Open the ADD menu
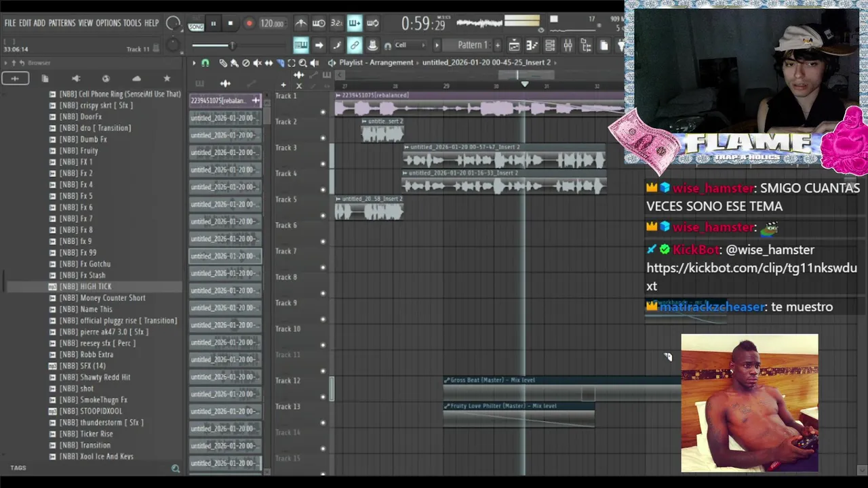The height and width of the screenshot is (488, 868). click(39, 23)
